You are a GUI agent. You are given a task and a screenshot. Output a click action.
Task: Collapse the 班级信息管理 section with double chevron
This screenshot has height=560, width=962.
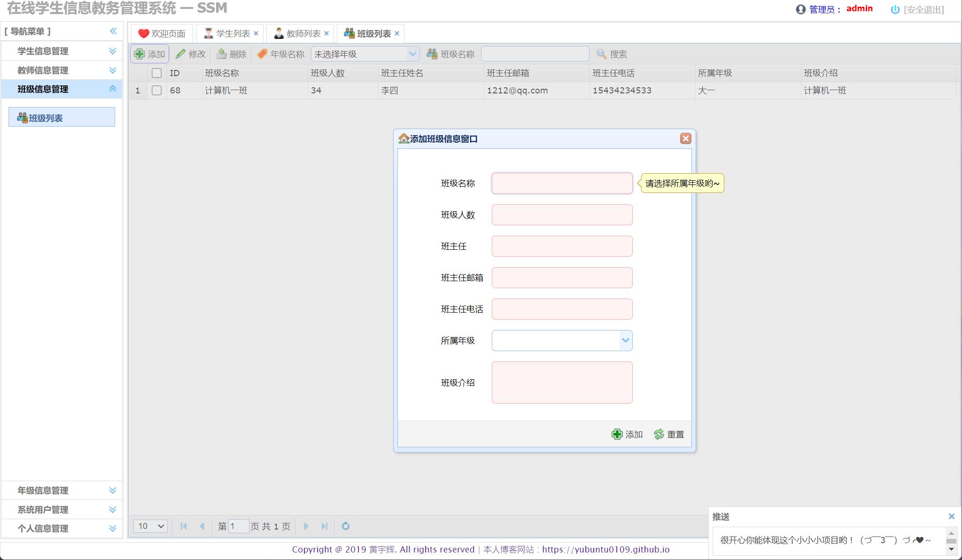tap(112, 88)
